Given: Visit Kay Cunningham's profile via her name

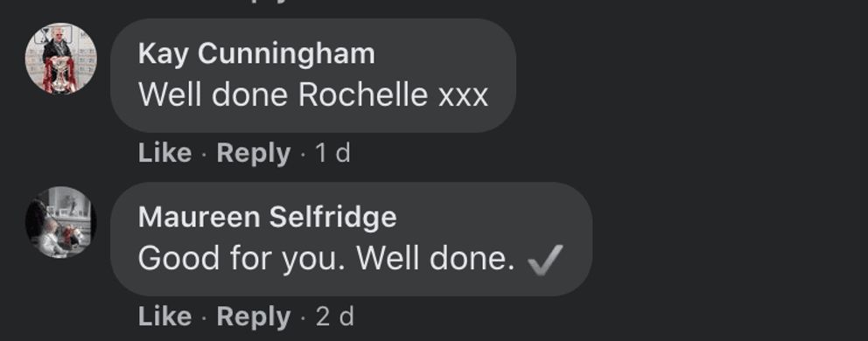Looking at the screenshot, I should (x=256, y=54).
